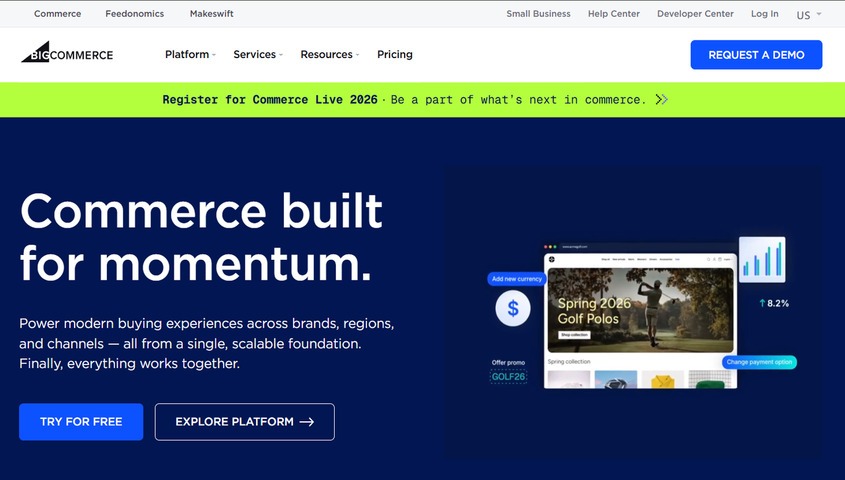Expand the Platform menu
Image resolution: width=845 pixels, height=480 pixels.
click(x=190, y=54)
